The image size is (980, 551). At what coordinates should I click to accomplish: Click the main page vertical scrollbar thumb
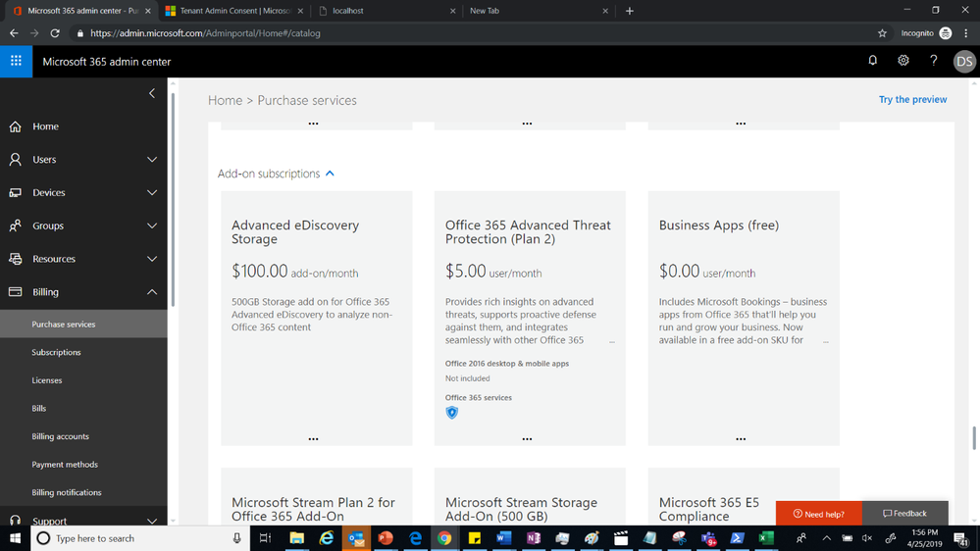(974, 437)
